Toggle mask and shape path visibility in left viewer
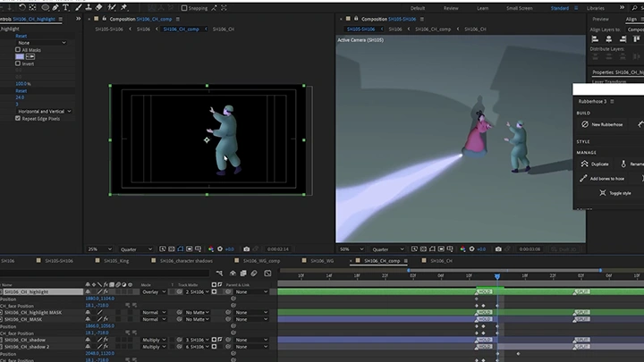The width and height of the screenshot is (644, 362). 181,249
